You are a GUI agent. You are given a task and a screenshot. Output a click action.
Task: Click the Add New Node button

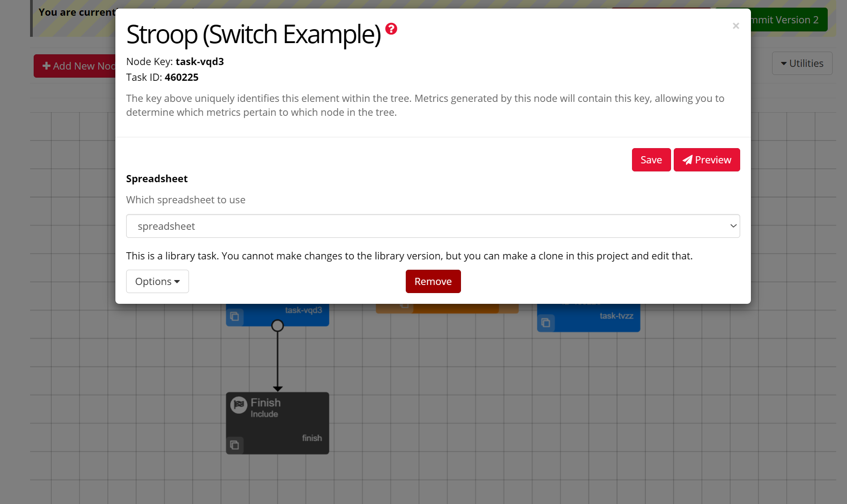[x=75, y=66]
